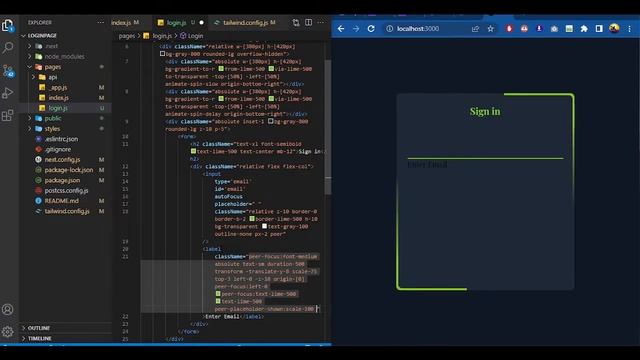640x360 pixels.
Task: Click the editor vertical scrollbar
Action: click(328, 127)
